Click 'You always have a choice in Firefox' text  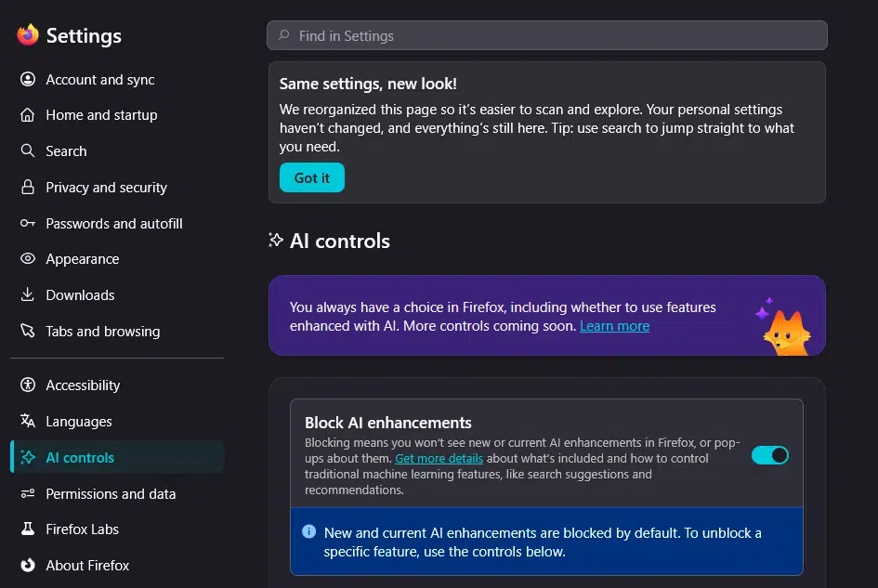click(503, 317)
